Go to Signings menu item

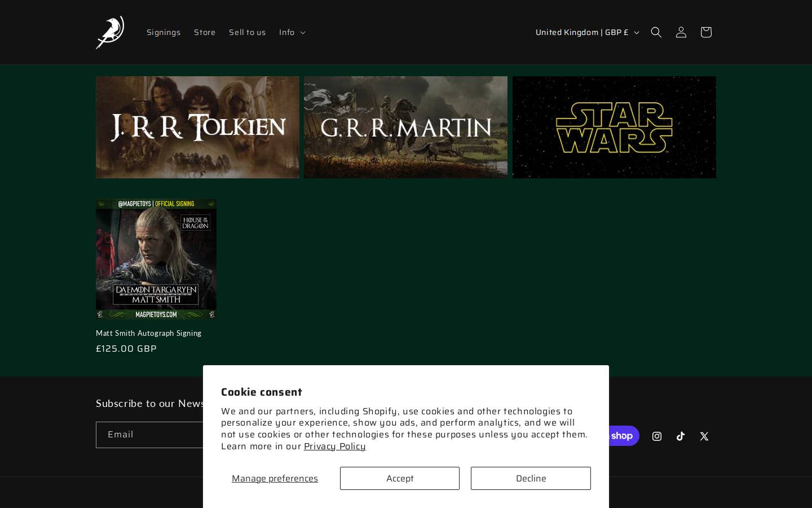(x=164, y=32)
